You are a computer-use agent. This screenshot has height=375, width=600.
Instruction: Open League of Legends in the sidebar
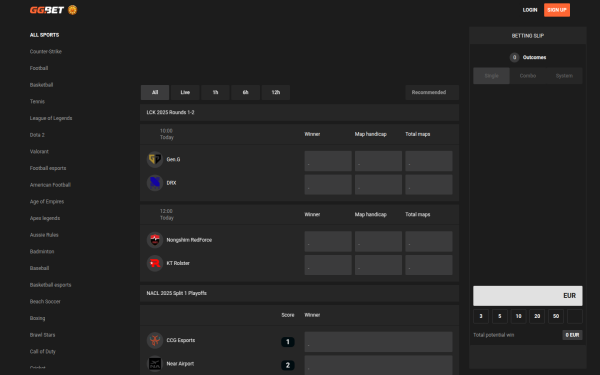pyautogui.click(x=51, y=118)
